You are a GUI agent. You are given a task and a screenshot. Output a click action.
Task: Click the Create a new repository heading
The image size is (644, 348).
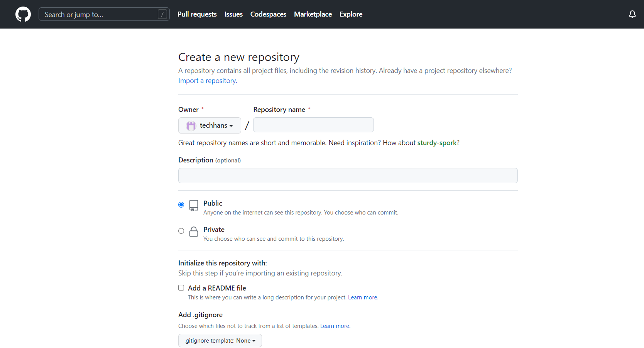pyautogui.click(x=239, y=57)
